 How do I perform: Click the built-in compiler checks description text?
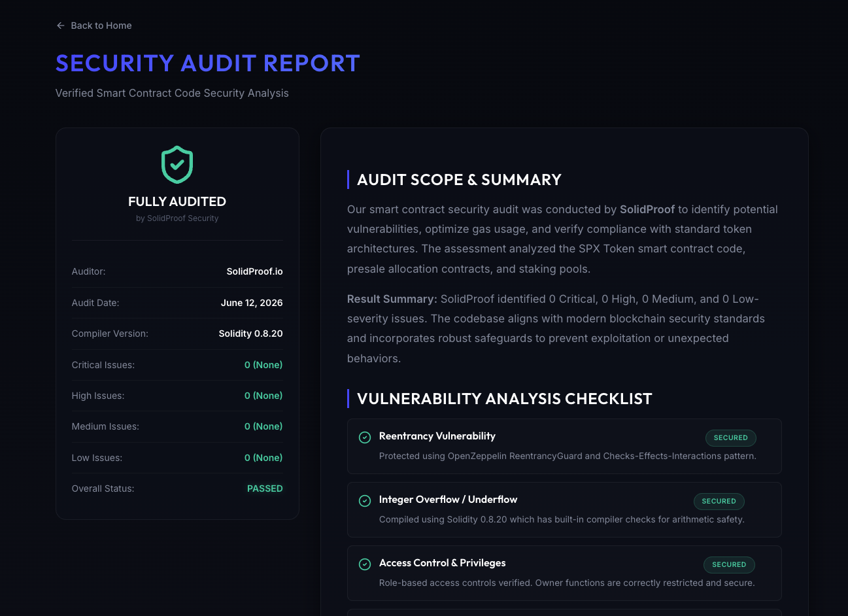tap(562, 519)
